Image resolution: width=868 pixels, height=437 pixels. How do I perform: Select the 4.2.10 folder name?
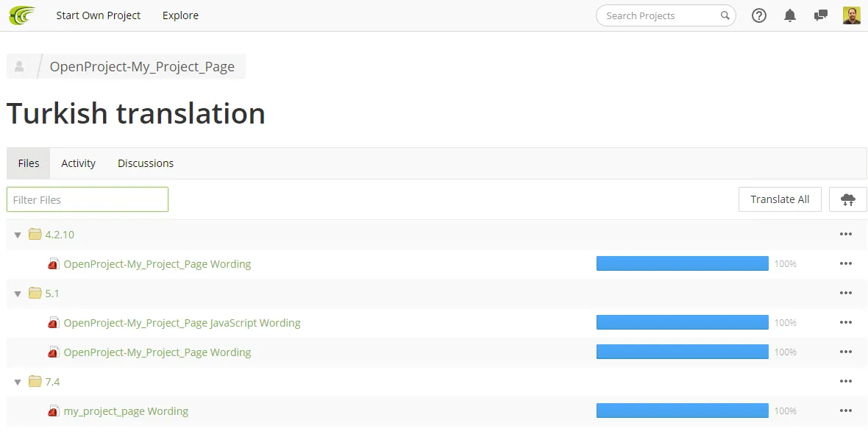tap(60, 234)
